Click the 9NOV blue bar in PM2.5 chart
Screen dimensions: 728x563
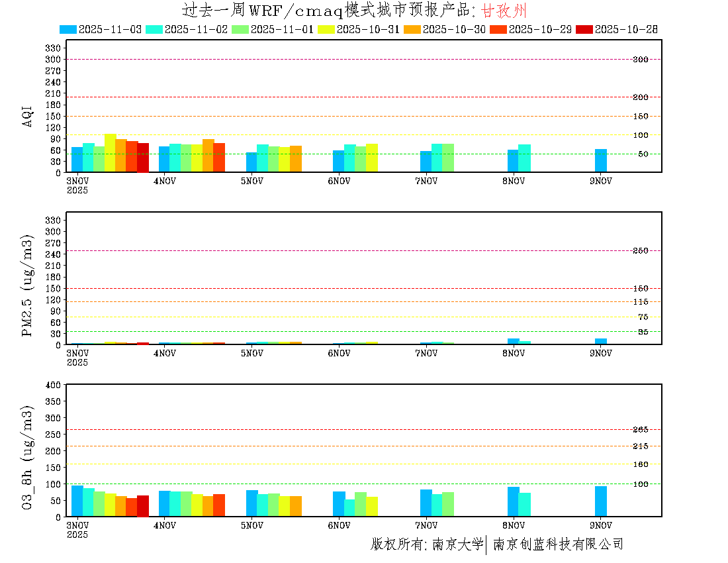tap(601, 341)
